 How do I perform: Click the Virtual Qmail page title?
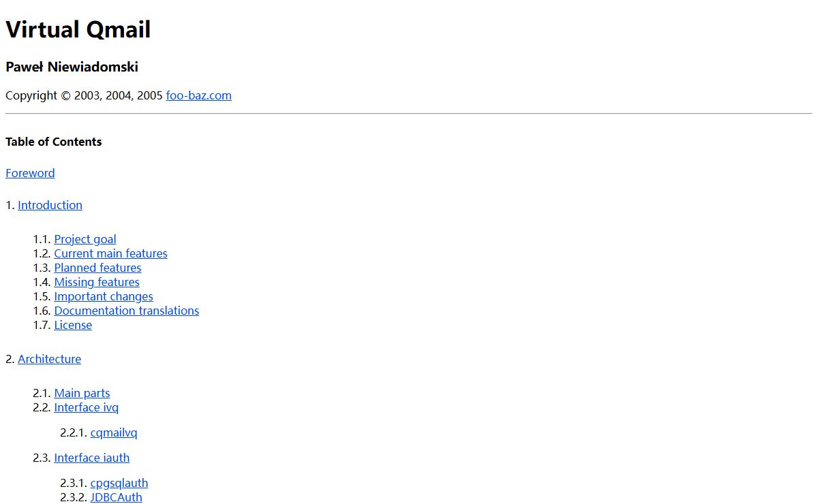(78, 29)
